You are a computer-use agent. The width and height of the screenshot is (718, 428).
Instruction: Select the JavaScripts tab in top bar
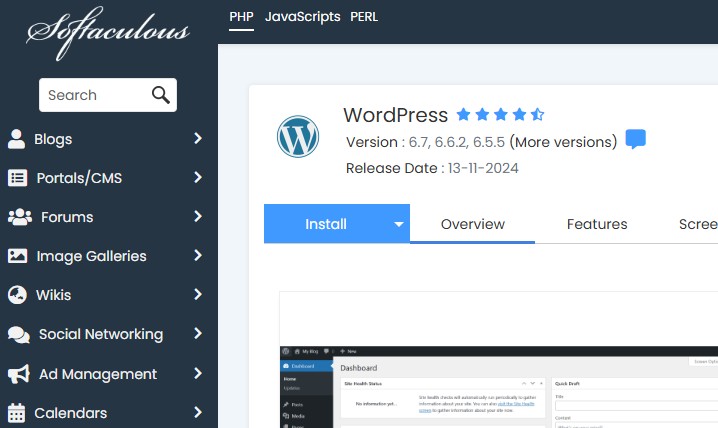302,17
